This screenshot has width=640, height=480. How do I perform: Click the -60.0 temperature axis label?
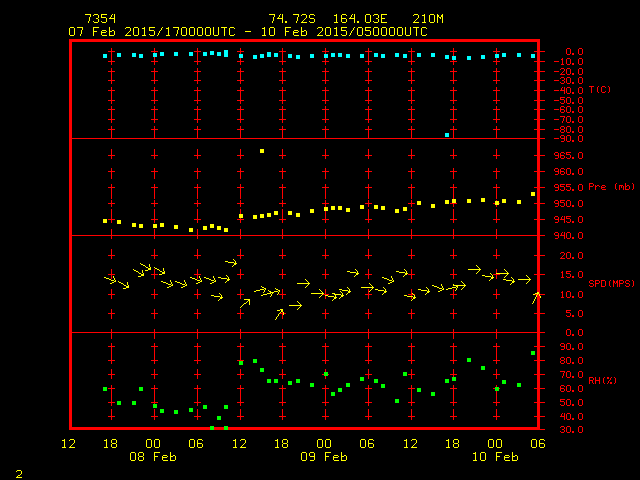[x=569, y=110]
